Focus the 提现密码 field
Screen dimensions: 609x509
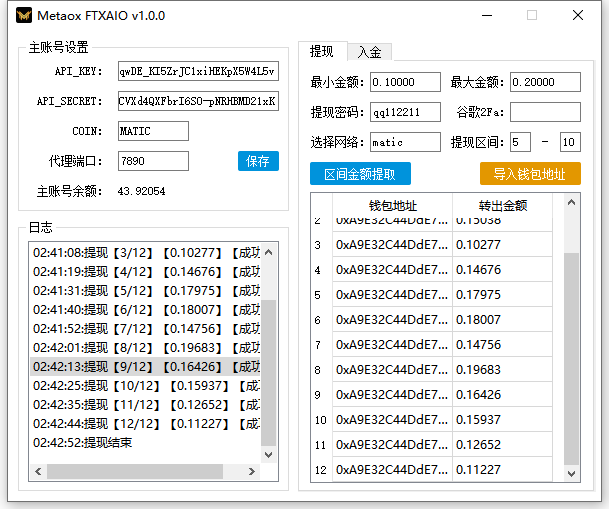(405, 112)
